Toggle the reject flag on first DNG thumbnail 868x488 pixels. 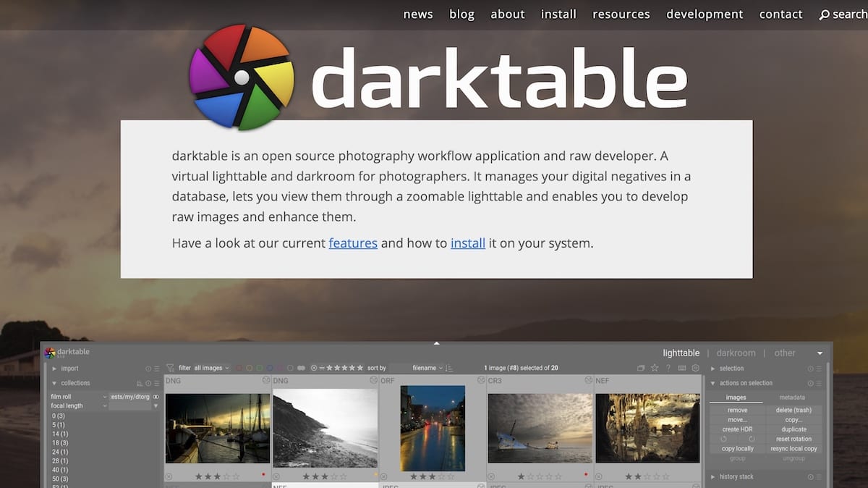pyautogui.click(x=168, y=476)
